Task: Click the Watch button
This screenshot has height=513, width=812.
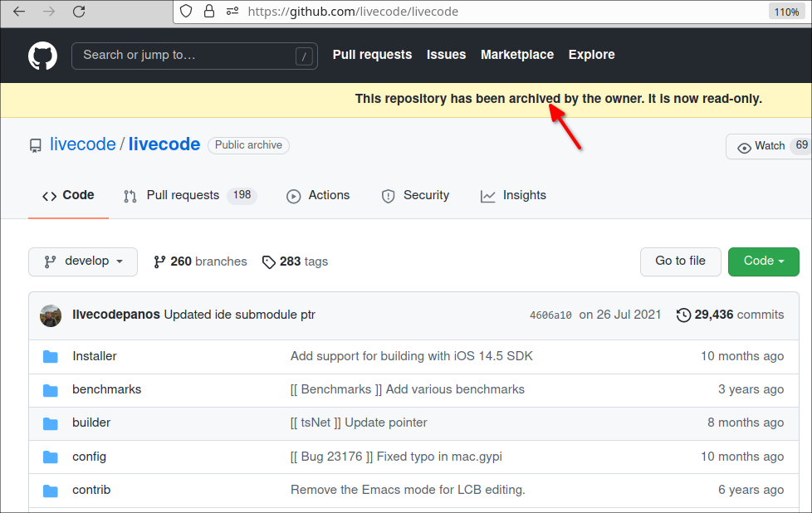Action: tap(769, 146)
